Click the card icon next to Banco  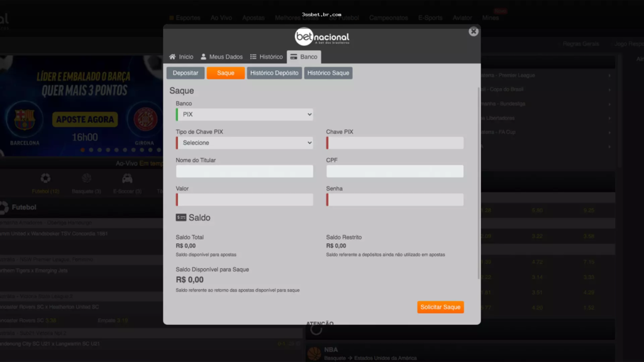tap(294, 57)
